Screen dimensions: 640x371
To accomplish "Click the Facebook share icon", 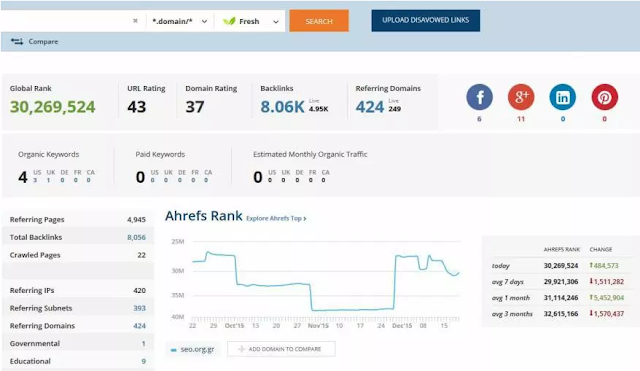I will pyautogui.click(x=479, y=97).
